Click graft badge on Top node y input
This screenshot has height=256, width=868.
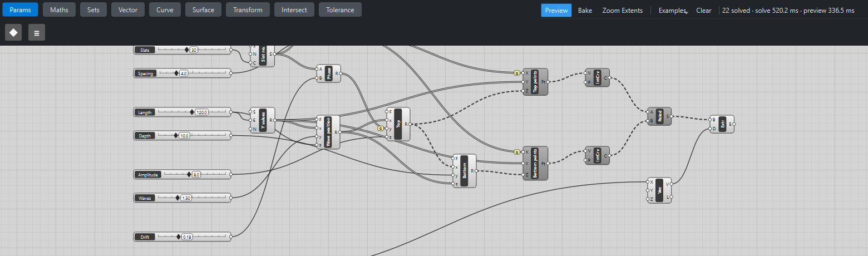pos(381,128)
